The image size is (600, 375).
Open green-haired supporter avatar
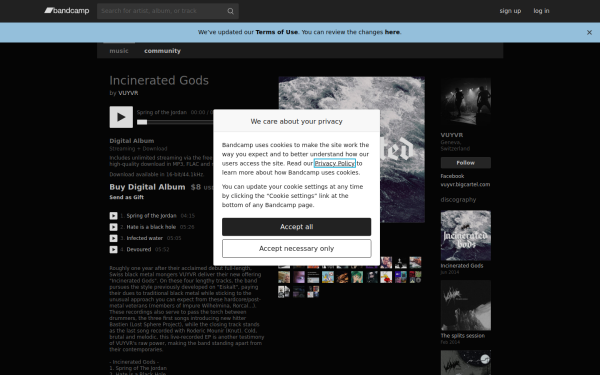point(357,277)
